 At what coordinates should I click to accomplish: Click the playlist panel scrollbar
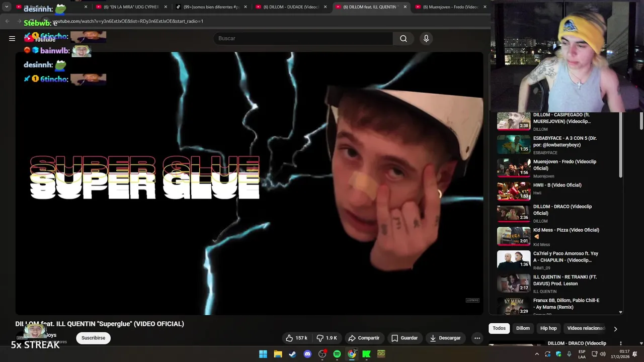620,146
